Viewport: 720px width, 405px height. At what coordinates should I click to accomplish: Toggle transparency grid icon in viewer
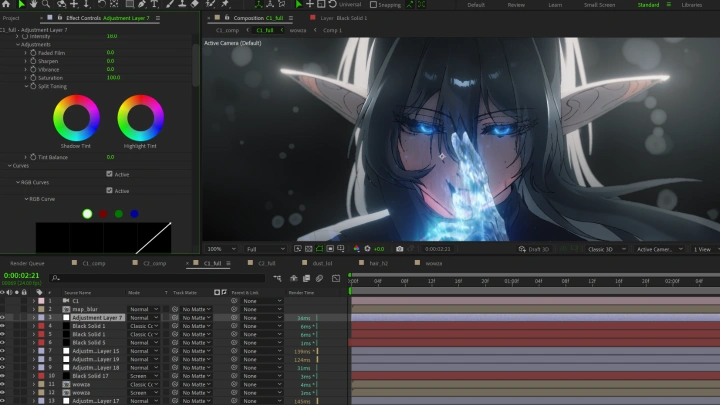(x=309, y=249)
